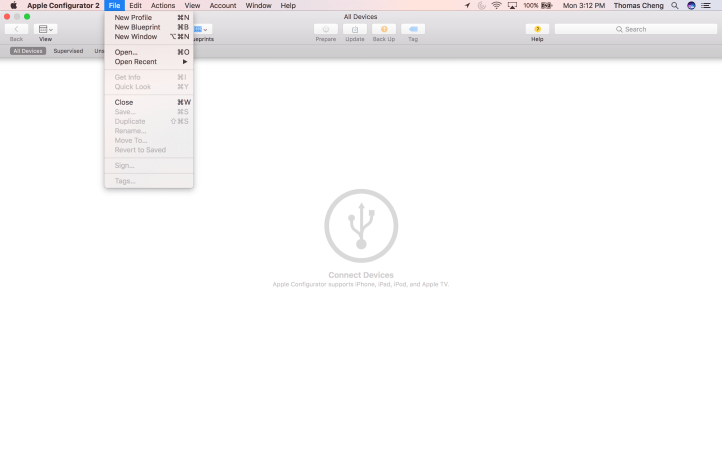
Task: Click the AirPlay display icon
Action: (512, 6)
